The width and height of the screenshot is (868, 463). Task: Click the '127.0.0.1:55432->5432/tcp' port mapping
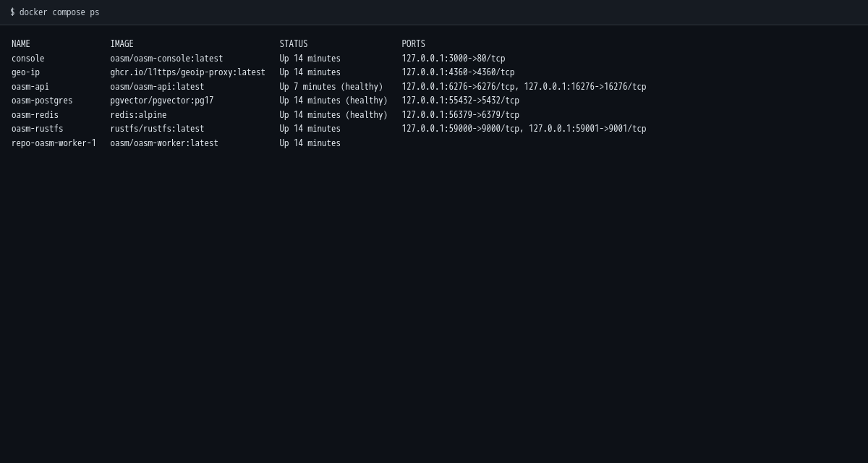(461, 101)
